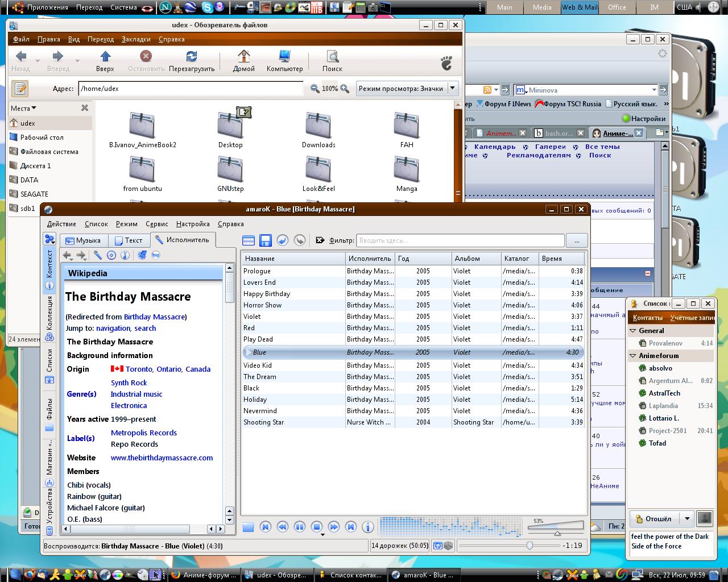
Task: Adjust the track position seek slider
Action: [x=530, y=546]
